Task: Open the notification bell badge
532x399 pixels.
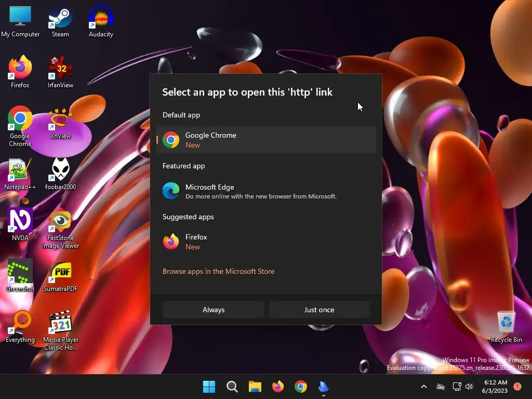Action: [517, 387]
